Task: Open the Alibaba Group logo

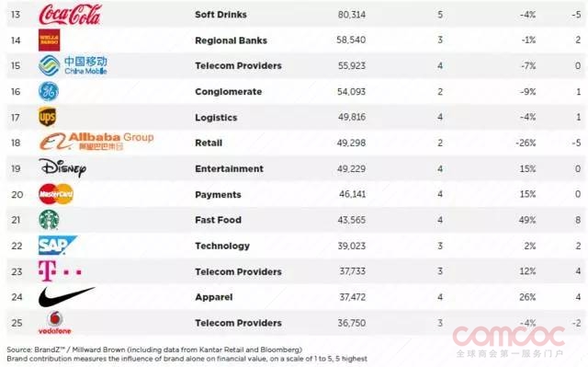Action: (96, 142)
